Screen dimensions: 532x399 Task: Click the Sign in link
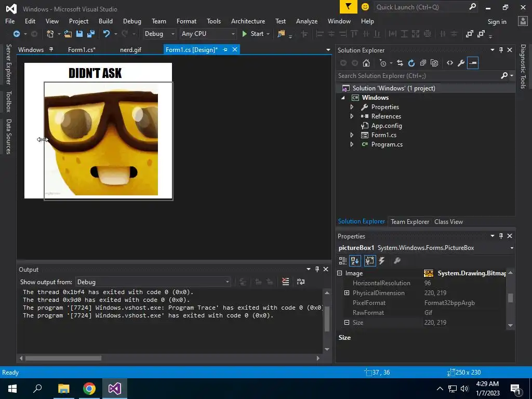[x=497, y=22]
